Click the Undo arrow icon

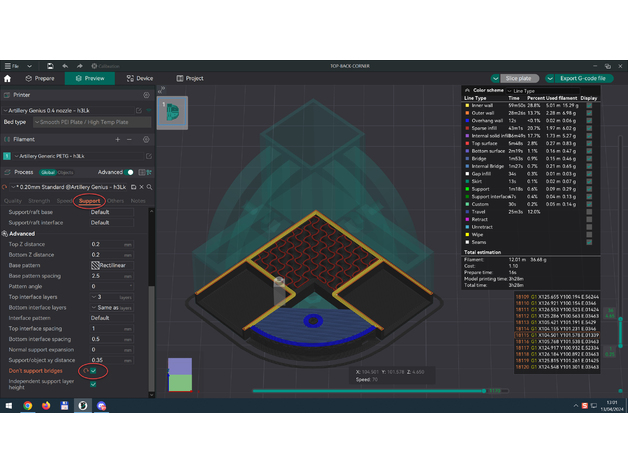click(x=65, y=66)
